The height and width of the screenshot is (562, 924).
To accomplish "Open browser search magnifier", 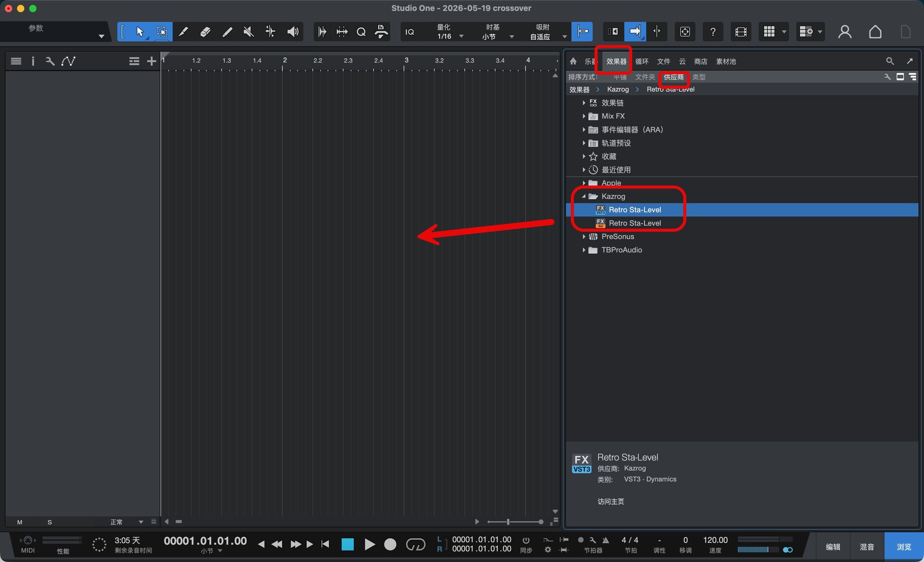I will (x=890, y=61).
